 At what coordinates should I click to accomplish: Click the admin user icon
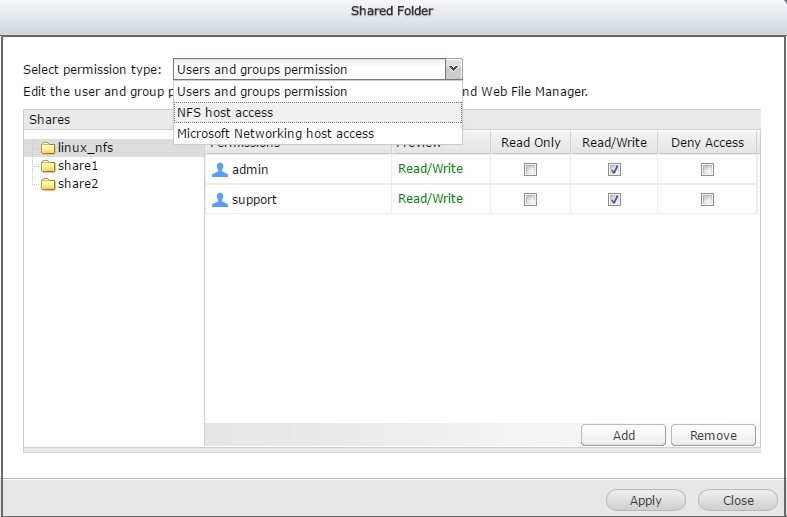[x=220, y=170]
